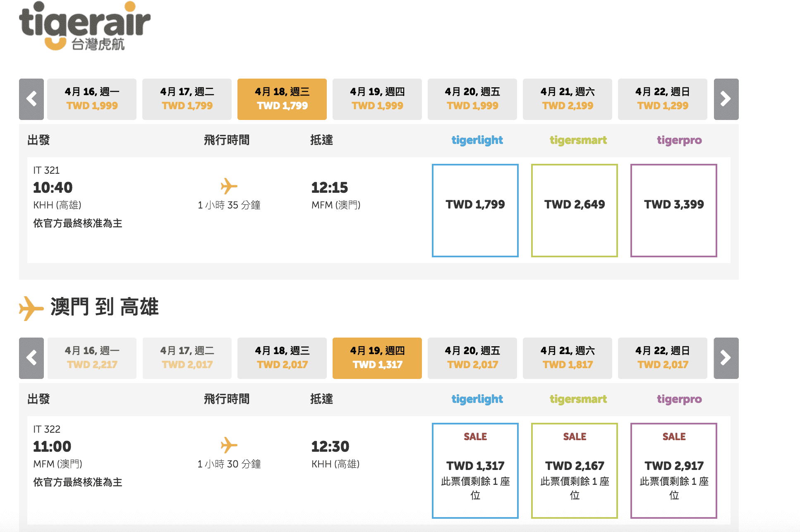Click 依官方最終核准為主 note under IT 321
800x532 pixels.
coord(78,223)
